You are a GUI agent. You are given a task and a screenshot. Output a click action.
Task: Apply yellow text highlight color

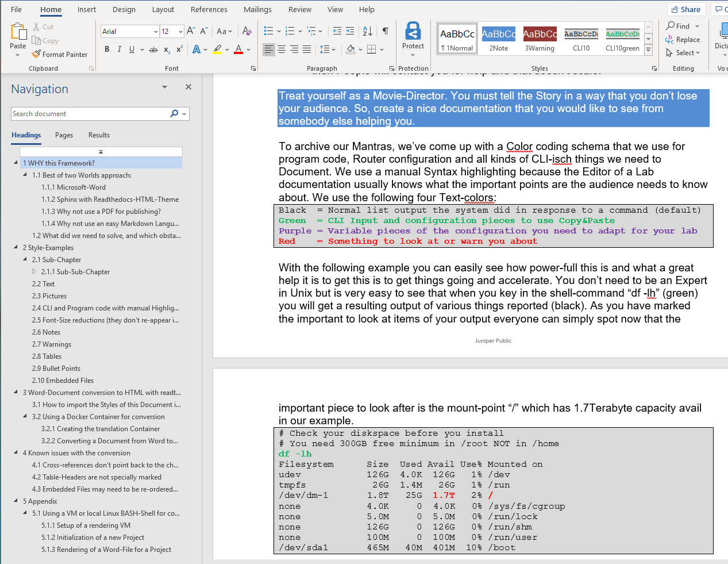pyautogui.click(x=217, y=49)
